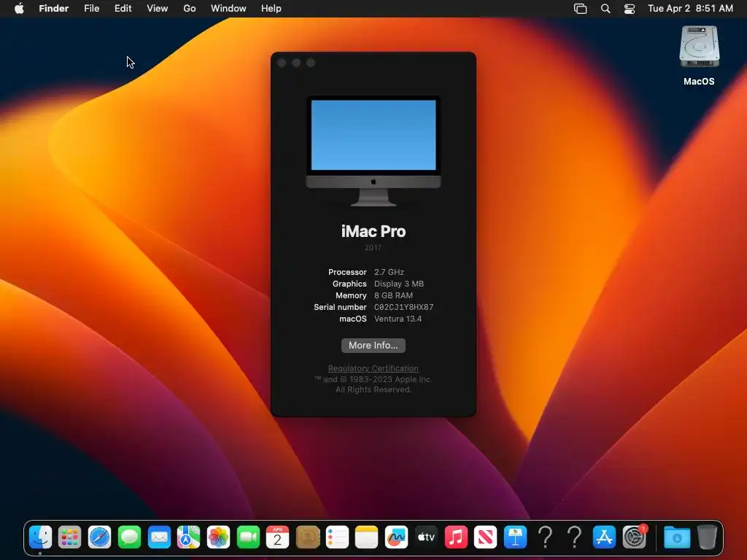
Task: Open Photos from the Dock
Action: pyautogui.click(x=218, y=537)
